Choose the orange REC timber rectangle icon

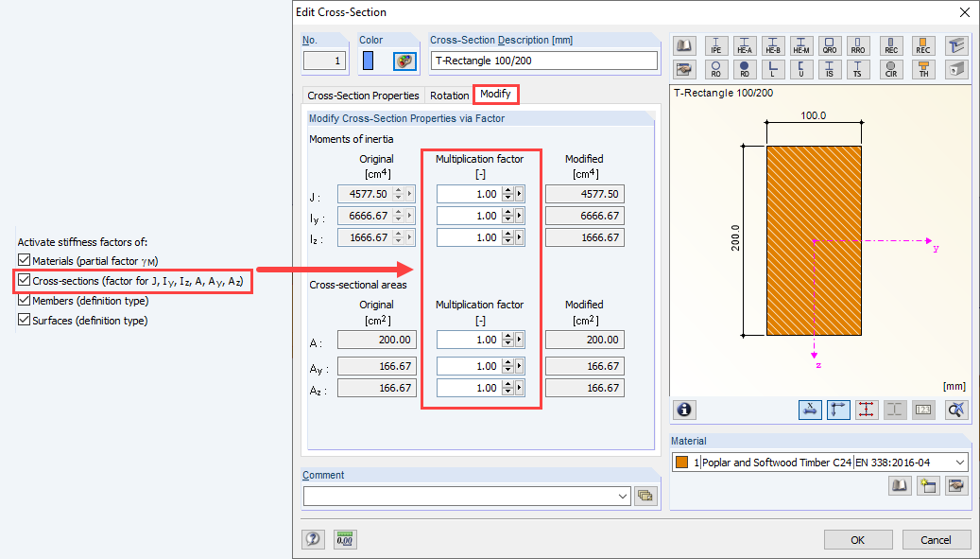click(923, 45)
